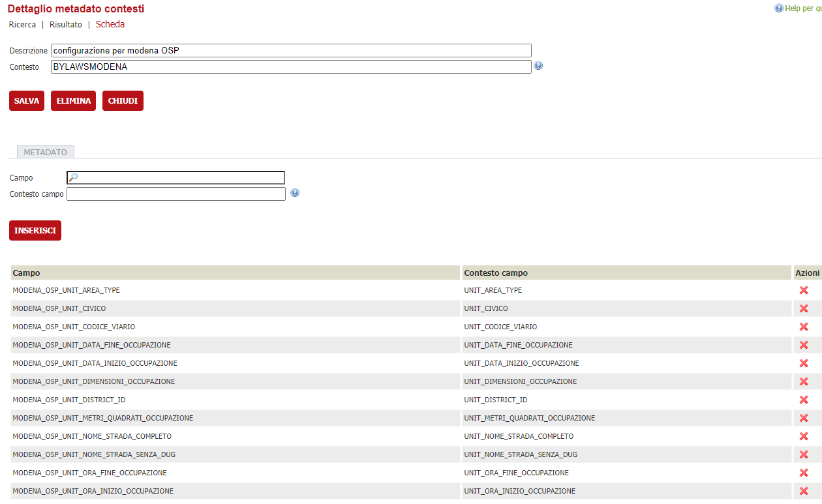Switch to the Scheda view
The image size is (822, 504).
click(110, 25)
